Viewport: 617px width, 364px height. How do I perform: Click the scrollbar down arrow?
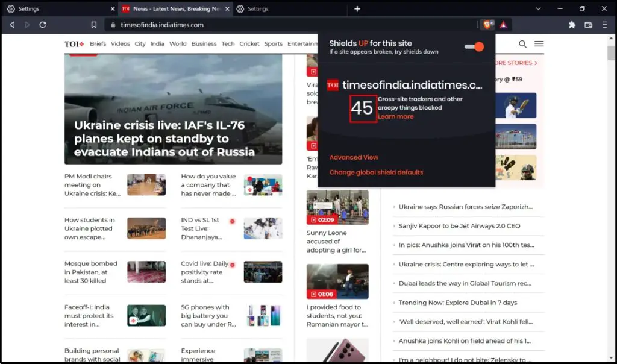click(x=611, y=358)
